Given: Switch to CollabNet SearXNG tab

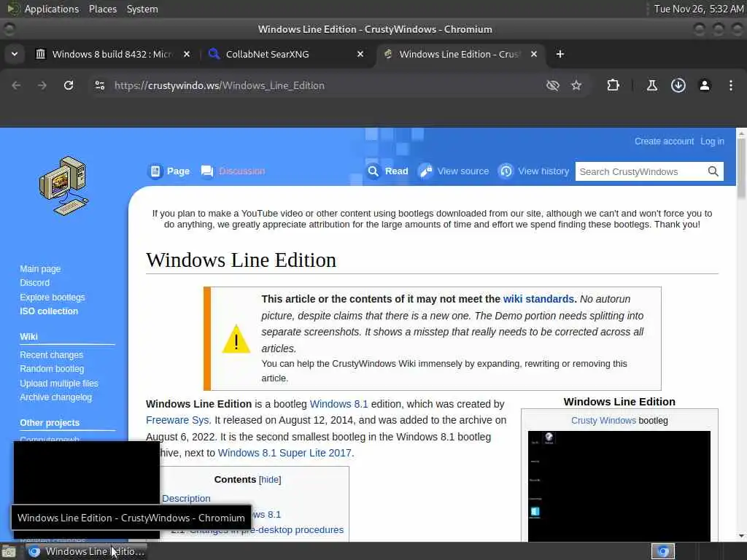Looking at the screenshot, I should (286, 54).
